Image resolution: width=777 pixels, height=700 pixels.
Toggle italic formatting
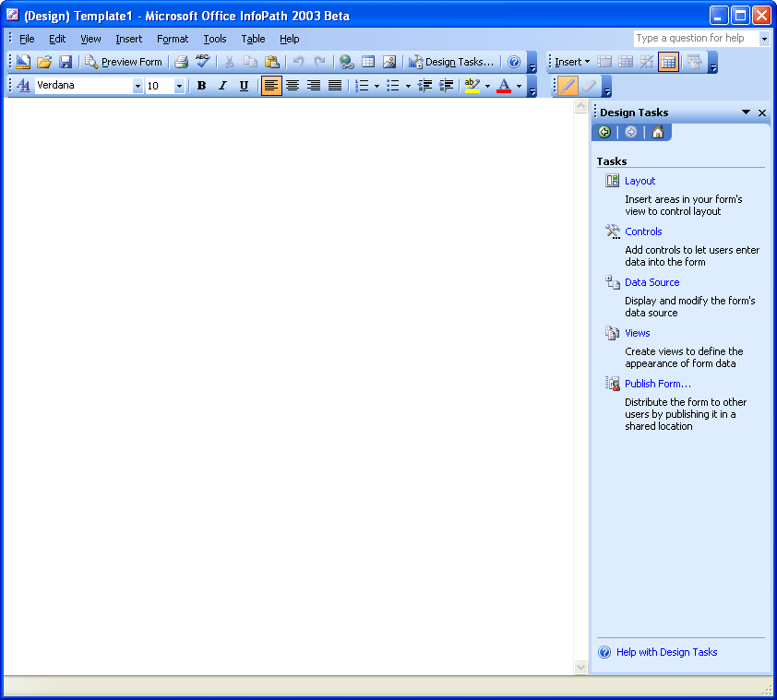pyautogui.click(x=222, y=85)
